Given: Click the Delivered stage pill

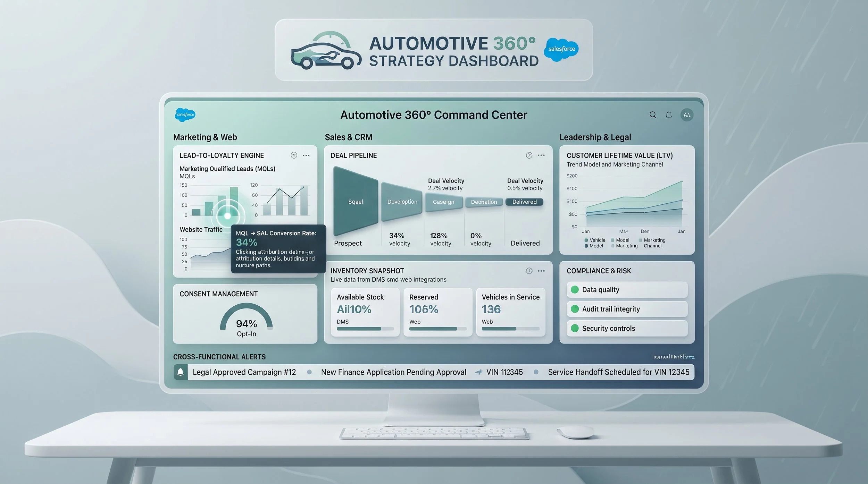Looking at the screenshot, I should point(524,202).
